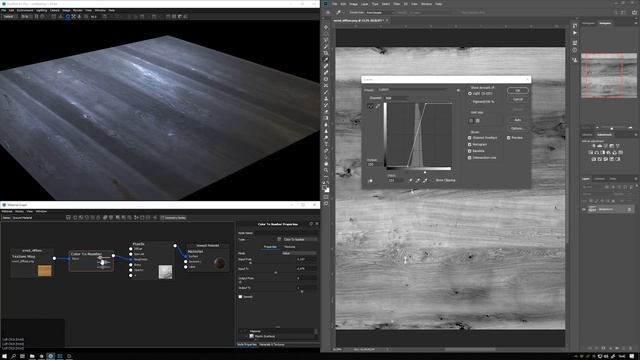Hide the Background layer eye icon
The width and height of the screenshot is (640, 360).
(x=584, y=209)
